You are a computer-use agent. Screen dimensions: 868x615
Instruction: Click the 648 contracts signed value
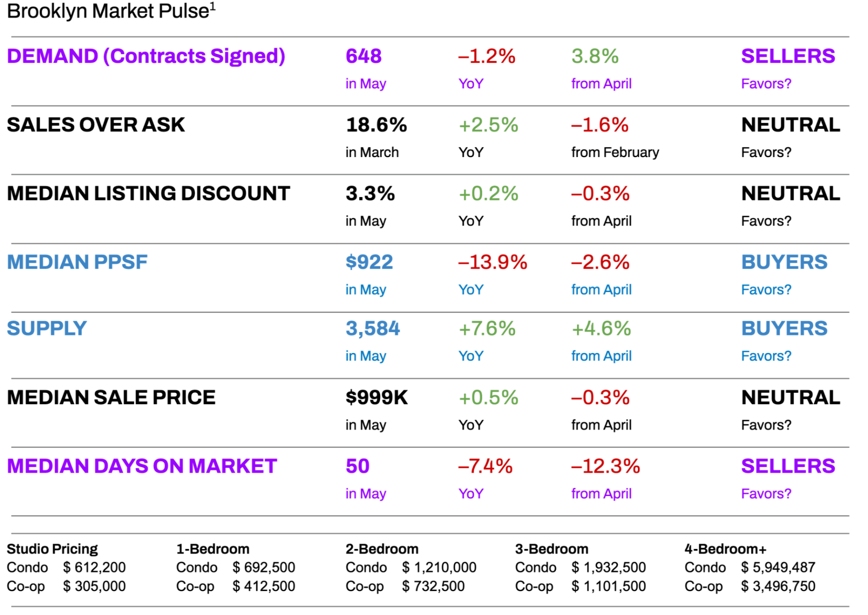tap(364, 56)
